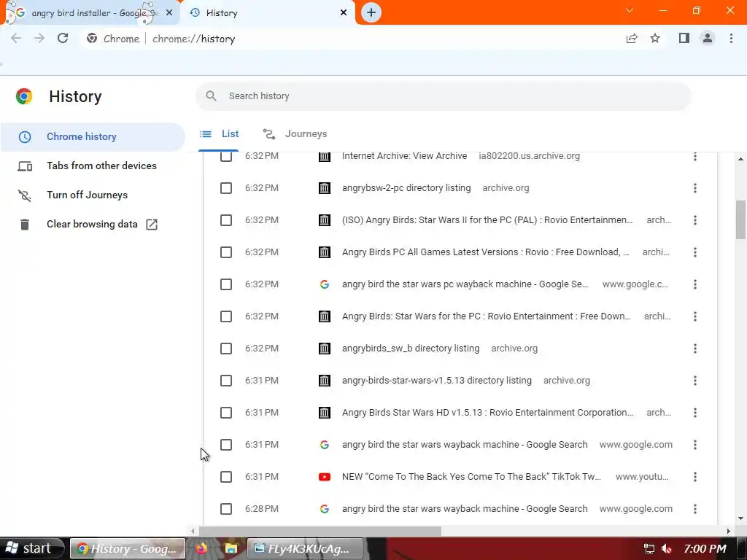Screen dimensions: 747x560
Task: Check Angry Birds: Star Wars for the PC entry
Action: [x=226, y=316]
